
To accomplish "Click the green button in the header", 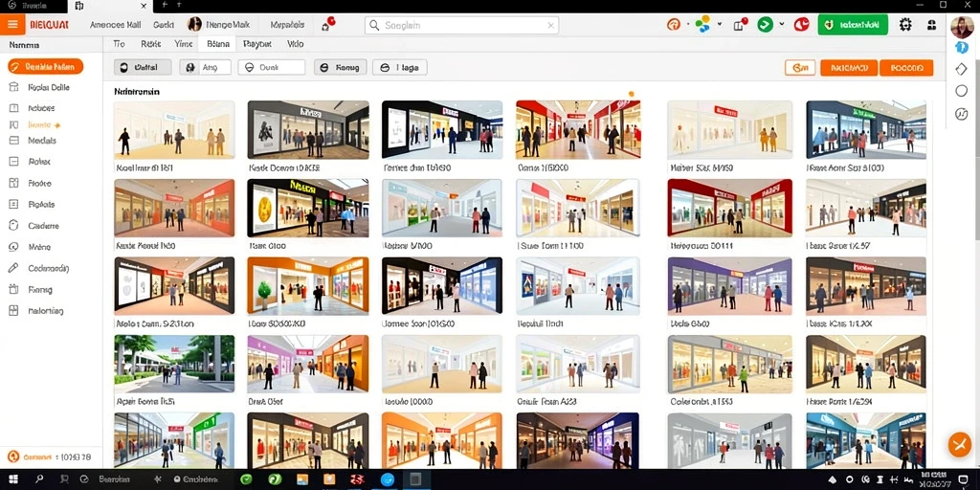I will [x=853, y=25].
